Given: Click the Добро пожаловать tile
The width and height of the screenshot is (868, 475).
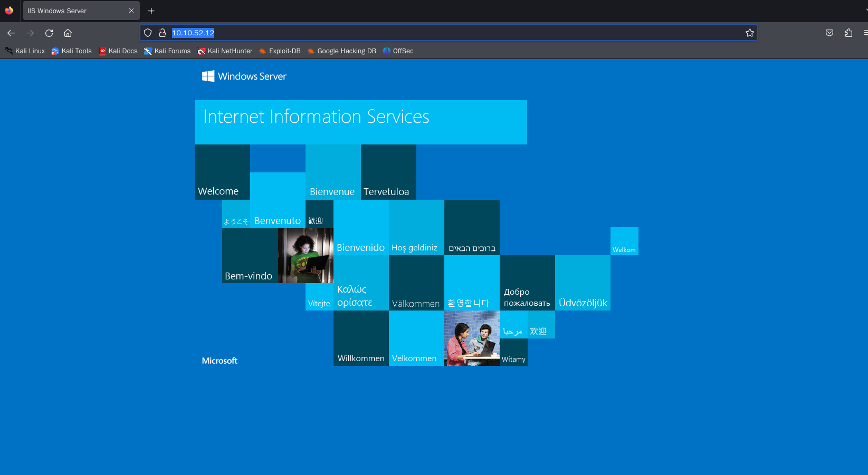Looking at the screenshot, I should pyautogui.click(x=527, y=283).
